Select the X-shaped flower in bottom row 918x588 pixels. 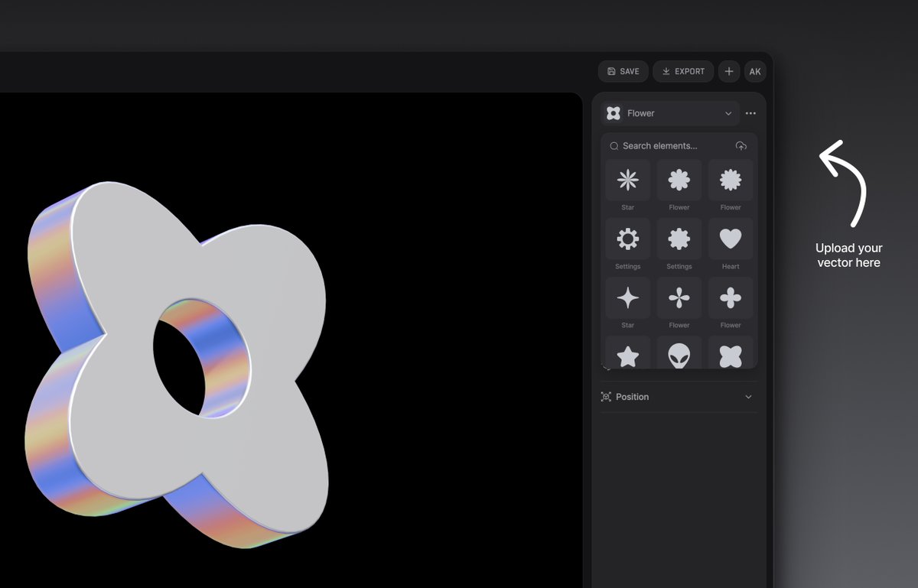click(x=731, y=352)
